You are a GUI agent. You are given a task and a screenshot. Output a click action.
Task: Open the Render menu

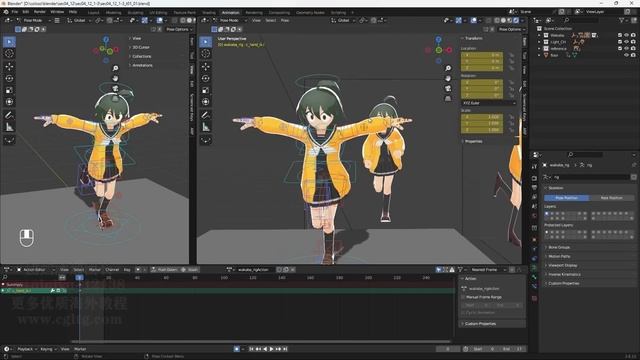point(40,12)
